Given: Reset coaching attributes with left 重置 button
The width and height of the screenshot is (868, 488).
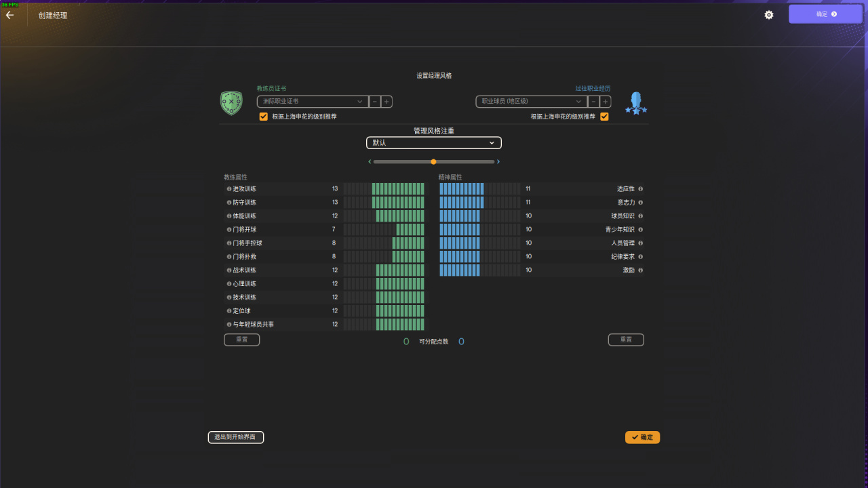Looking at the screenshot, I should [x=241, y=340].
